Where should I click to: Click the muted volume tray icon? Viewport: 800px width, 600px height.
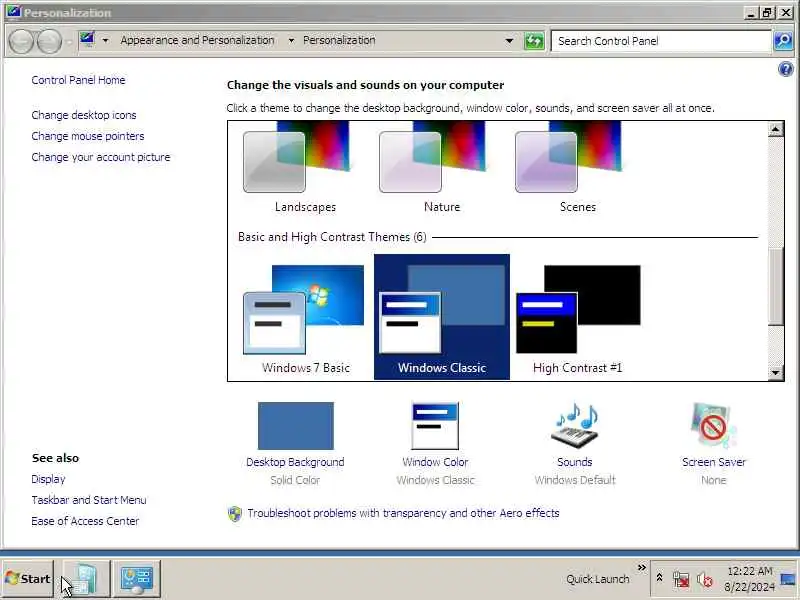[x=705, y=580]
